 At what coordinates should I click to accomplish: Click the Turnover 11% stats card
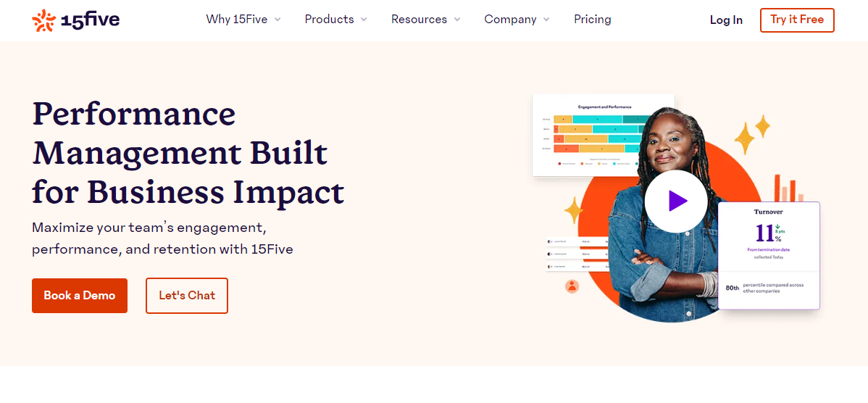[x=769, y=255]
